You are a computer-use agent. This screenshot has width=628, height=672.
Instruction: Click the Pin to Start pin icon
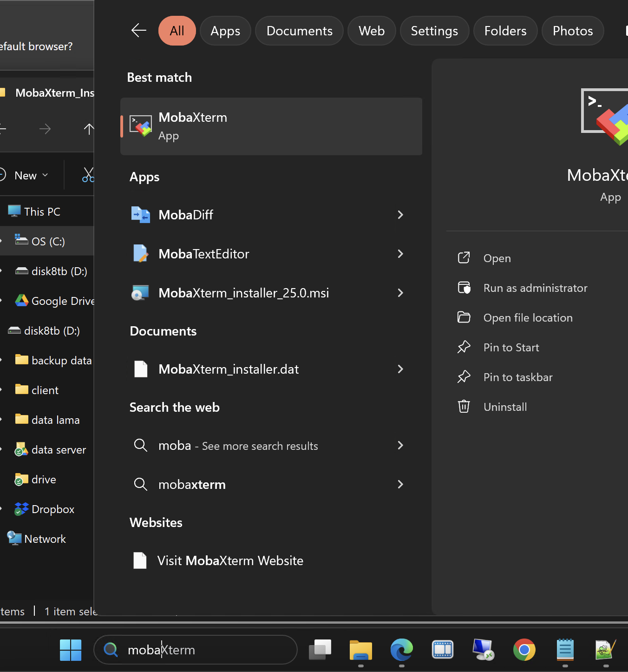tap(464, 348)
